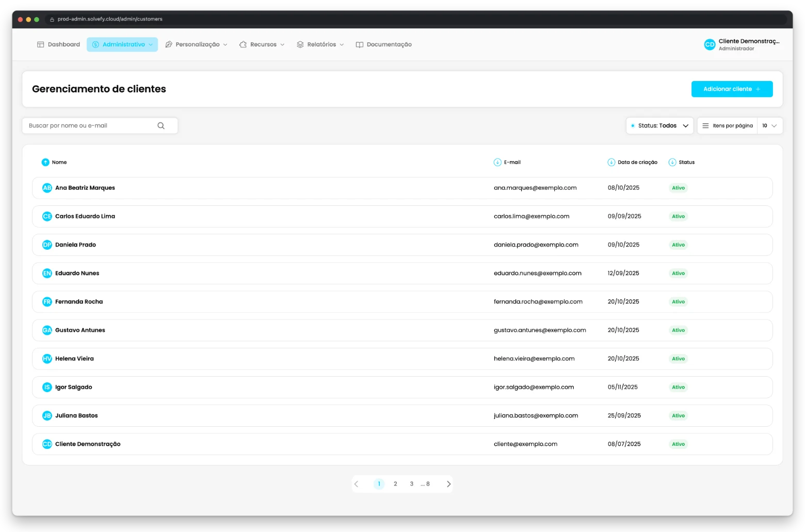Open the Cliente Demonstração row
The height and width of the screenshot is (532, 805).
click(x=403, y=444)
